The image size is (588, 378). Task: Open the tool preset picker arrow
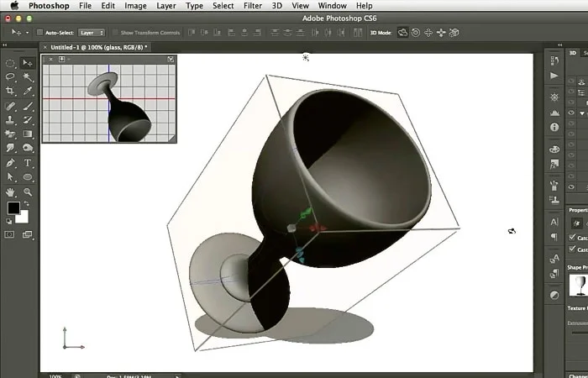tap(27, 33)
